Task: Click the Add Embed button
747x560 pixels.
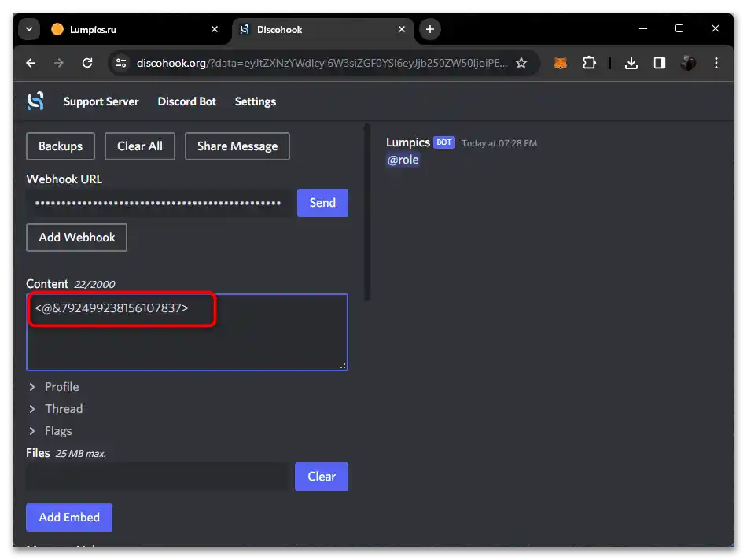Action: pos(68,517)
